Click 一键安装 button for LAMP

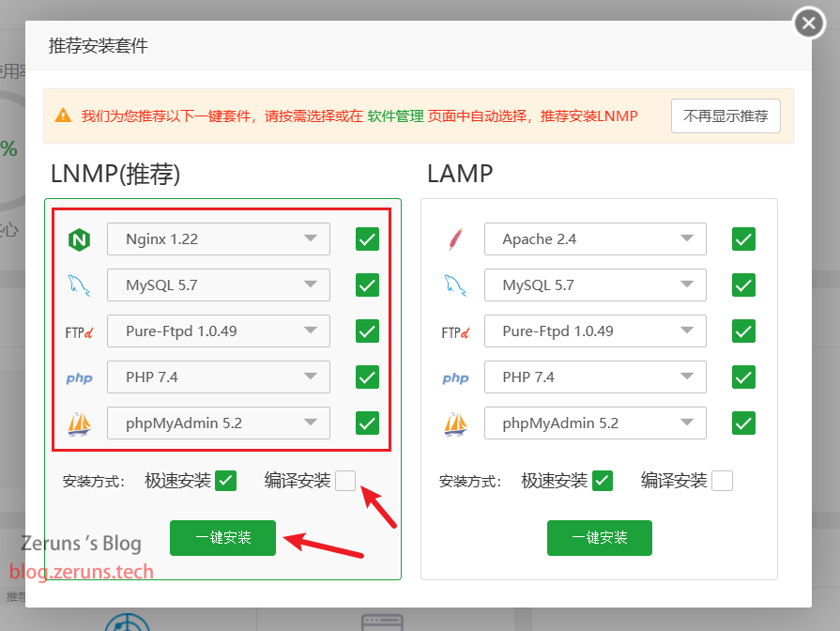600,538
